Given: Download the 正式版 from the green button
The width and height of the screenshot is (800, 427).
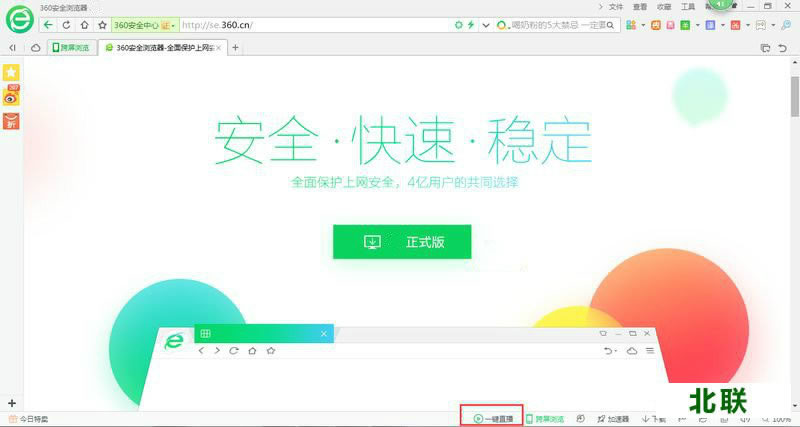Looking at the screenshot, I should [402, 242].
